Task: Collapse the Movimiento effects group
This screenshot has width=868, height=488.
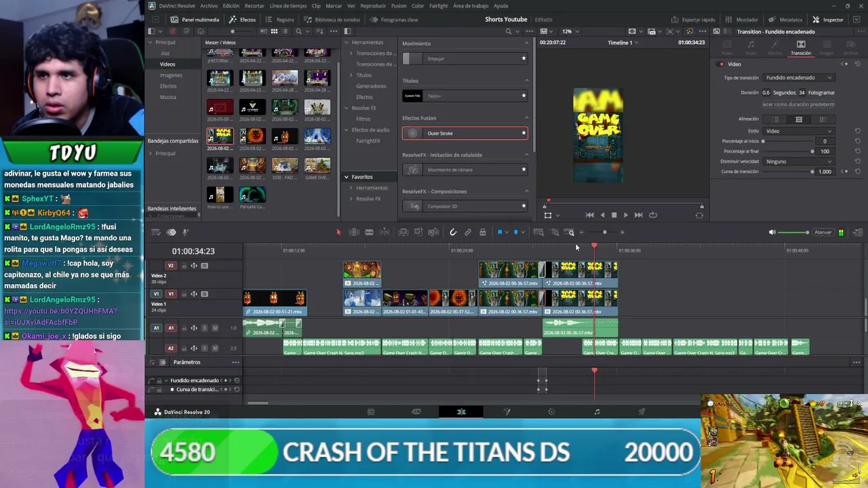Action: pos(526,43)
